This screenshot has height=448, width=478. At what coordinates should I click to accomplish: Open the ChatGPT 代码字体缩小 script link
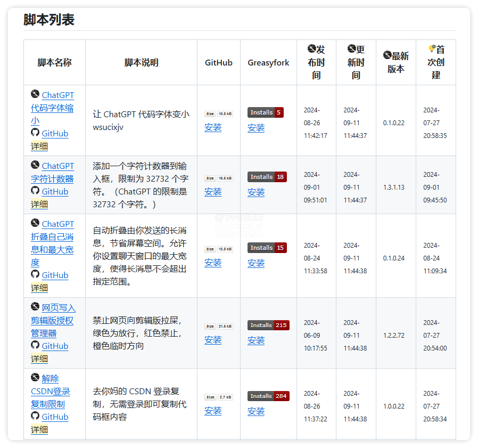pyautogui.click(x=52, y=108)
